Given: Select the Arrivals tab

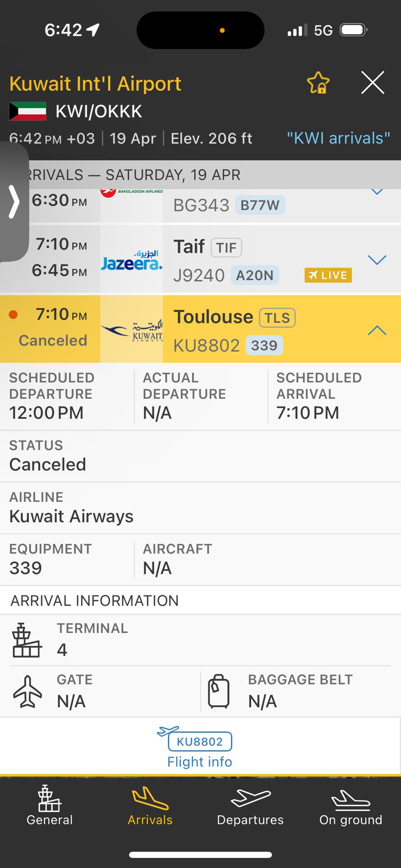Looking at the screenshot, I should [x=150, y=807].
